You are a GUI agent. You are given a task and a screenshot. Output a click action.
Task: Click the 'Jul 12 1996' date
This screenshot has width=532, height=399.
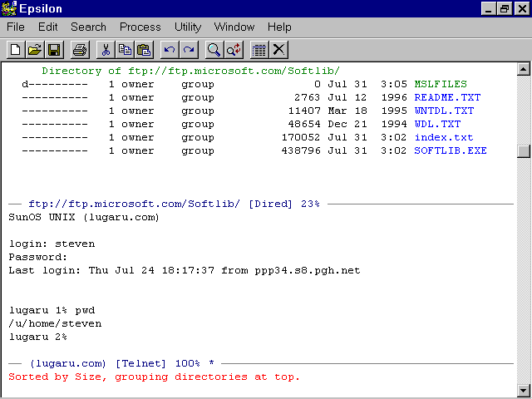click(x=367, y=97)
